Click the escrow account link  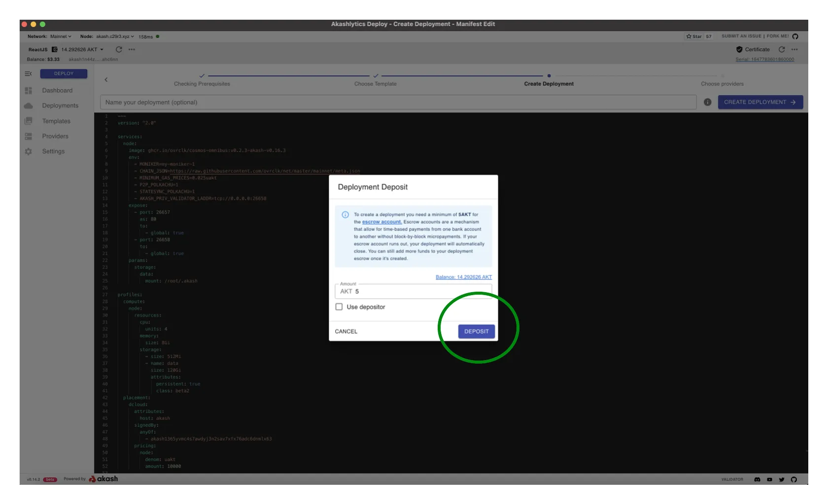381,222
